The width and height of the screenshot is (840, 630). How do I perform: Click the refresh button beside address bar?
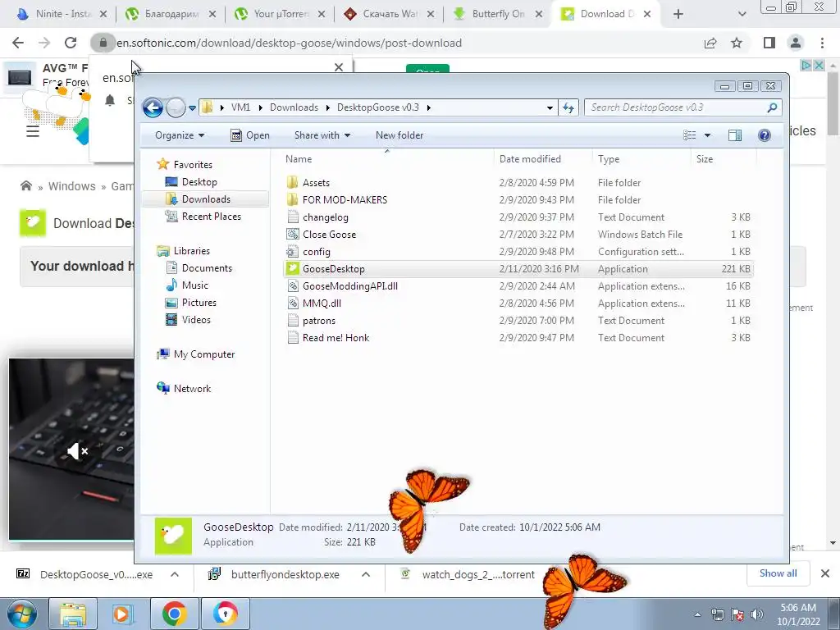click(x=568, y=107)
